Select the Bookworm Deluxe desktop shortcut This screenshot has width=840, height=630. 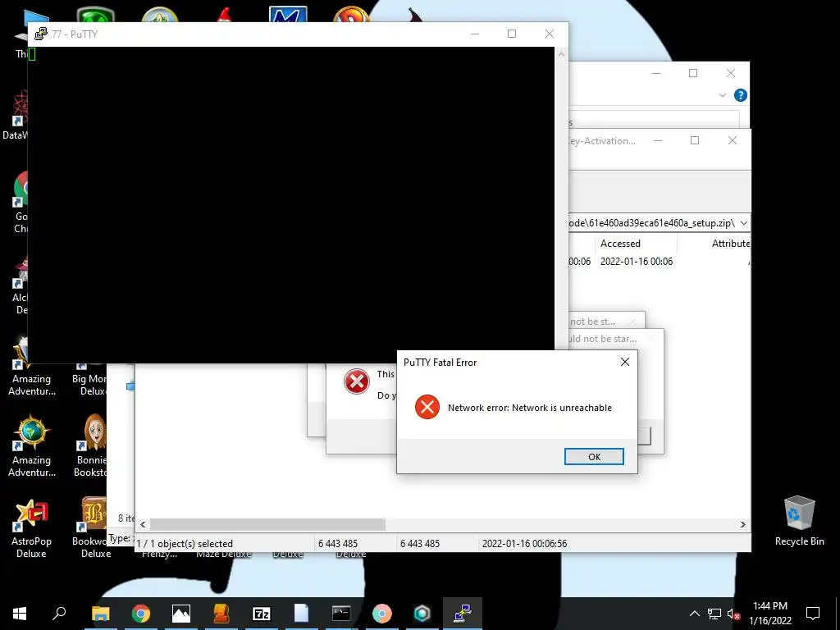point(90,528)
